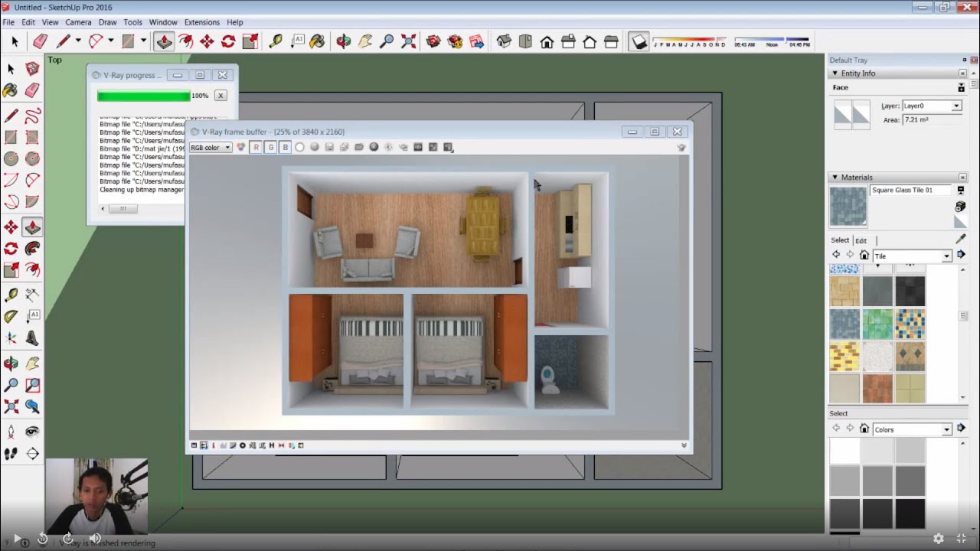Image resolution: width=980 pixels, height=551 pixels.
Task: Select the green glass tile swatch
Action: (x=877, y=324)
